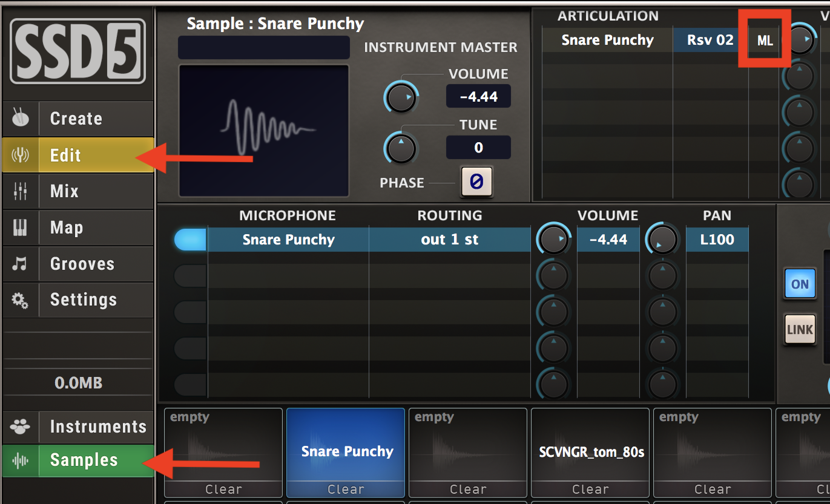Screen dimensions: 830x504
Task: Click the pan value L100
Action: pyautogui.click(x=717, y=240)
